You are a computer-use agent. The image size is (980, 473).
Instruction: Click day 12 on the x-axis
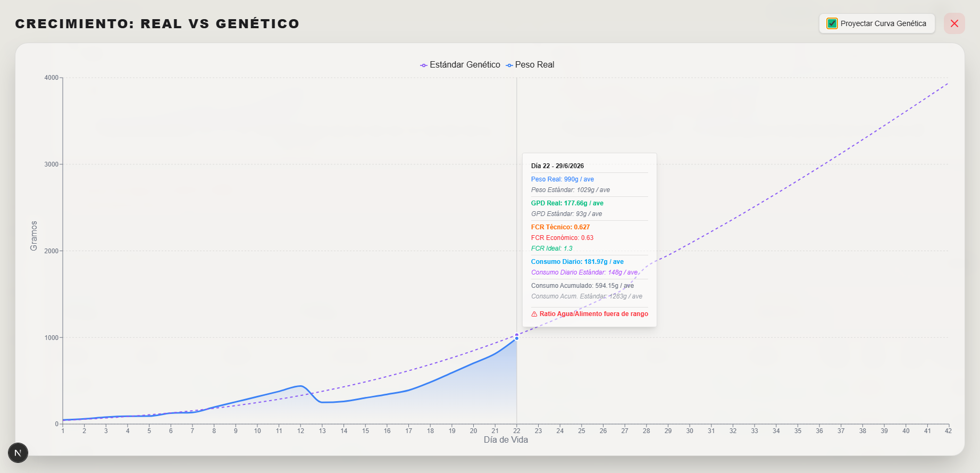point(300,431)
